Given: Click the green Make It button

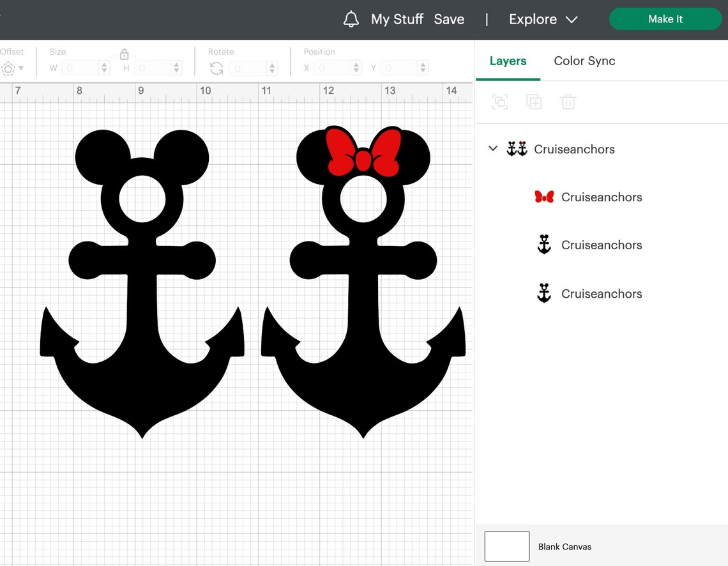Looking at the screenshot, I should click(665, 19).
